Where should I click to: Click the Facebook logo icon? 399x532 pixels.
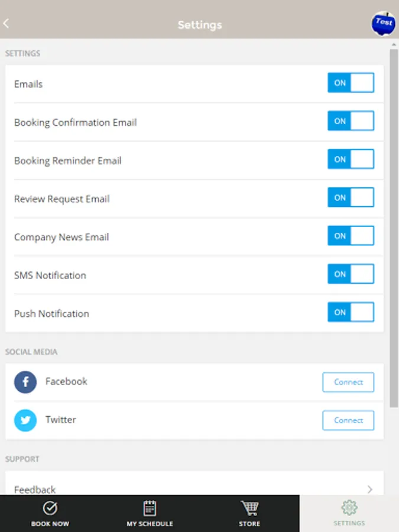click(x=25, y=382)
